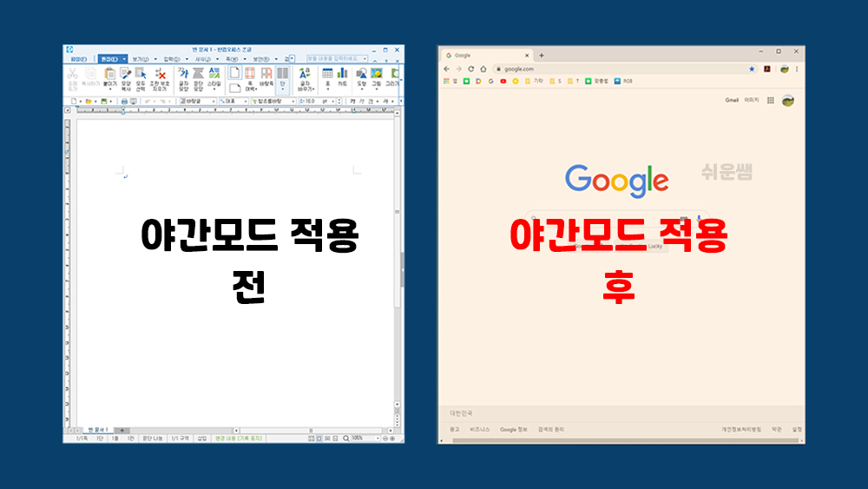
Task: Click the red X erase-marks icon
Action: point(160,74)
